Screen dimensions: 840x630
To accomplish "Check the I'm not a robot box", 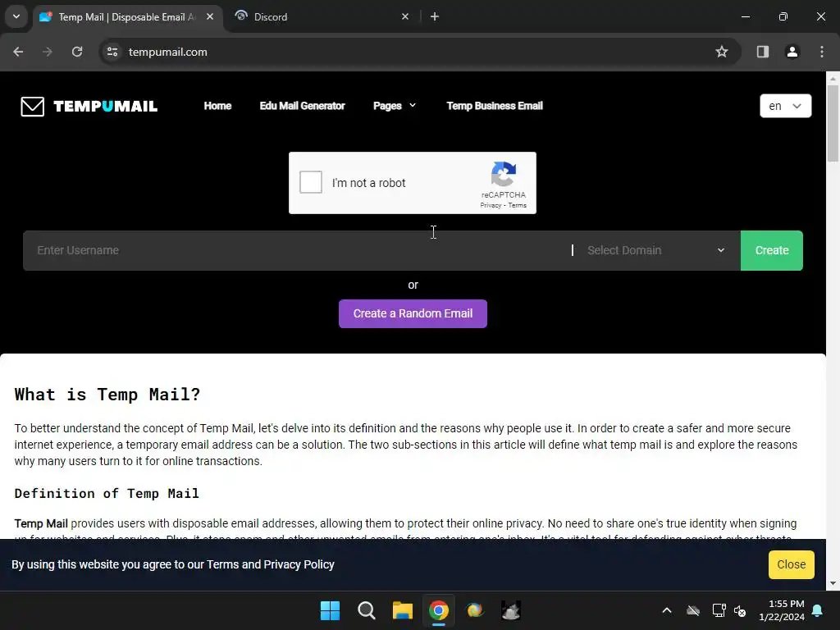I will [x=311, y=182].
